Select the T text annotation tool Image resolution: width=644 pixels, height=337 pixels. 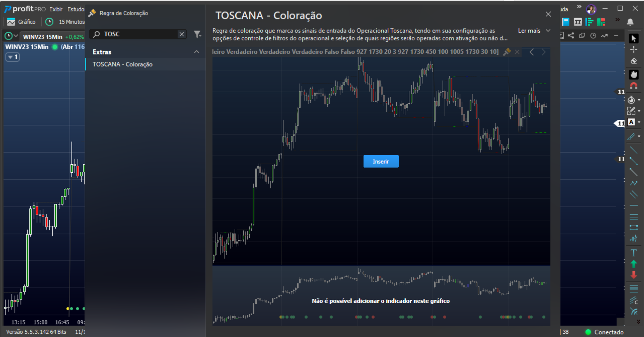point(633,252)
